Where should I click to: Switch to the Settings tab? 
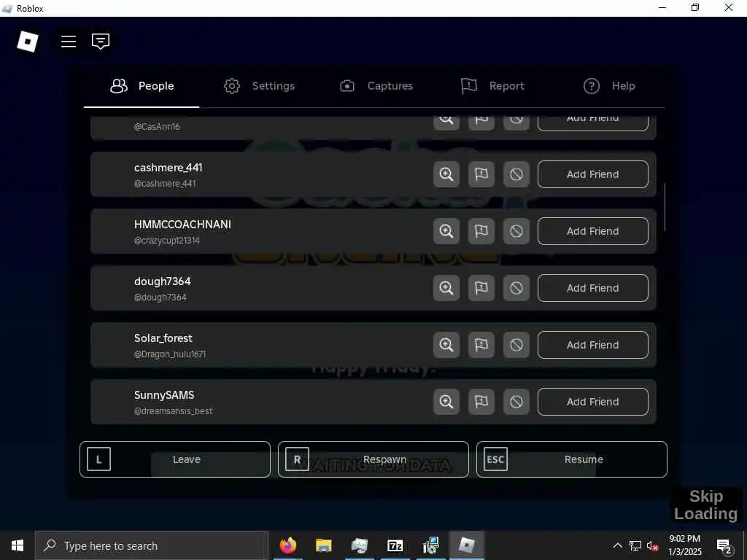(x=259, y=86)
